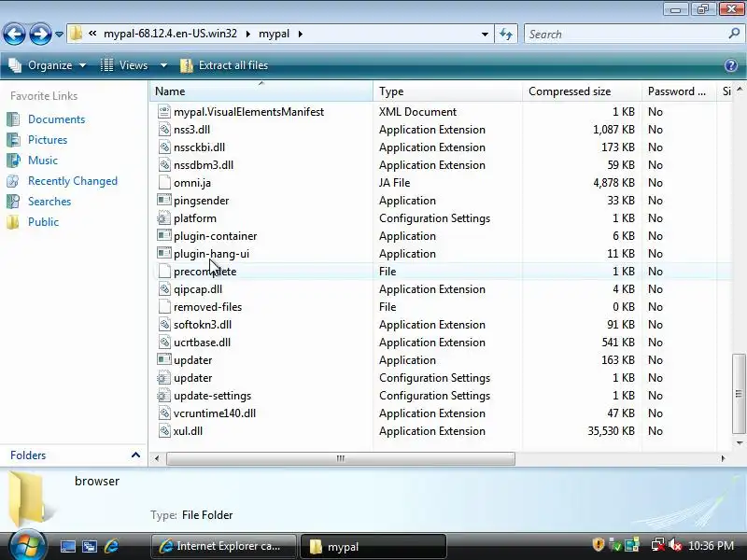Expand the arrow after mypal in path
The width and height of the screenshot is (747, 560).
tap(300, 34)
